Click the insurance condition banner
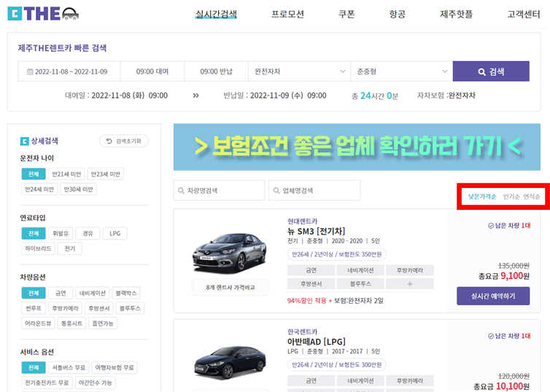 [x=357, y=146]
